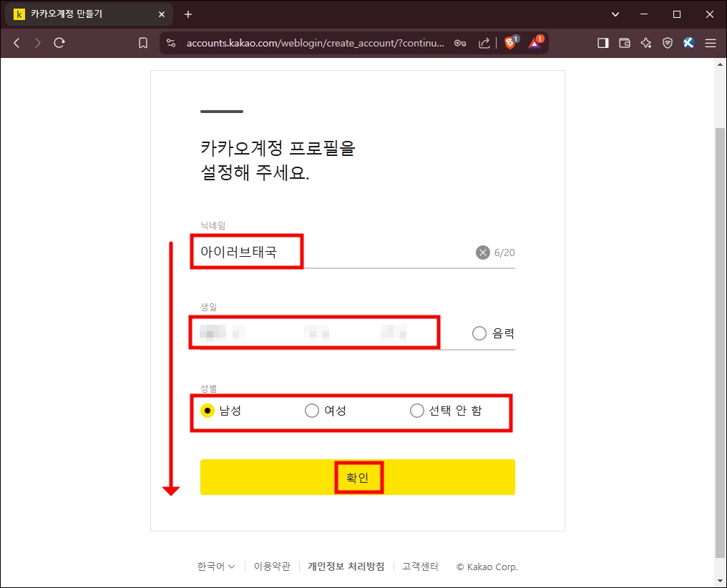The height and width of the screenshot is (588, 727).
Task: Open Leo AI sparkle icon
Action: click(x=646, y=43)
